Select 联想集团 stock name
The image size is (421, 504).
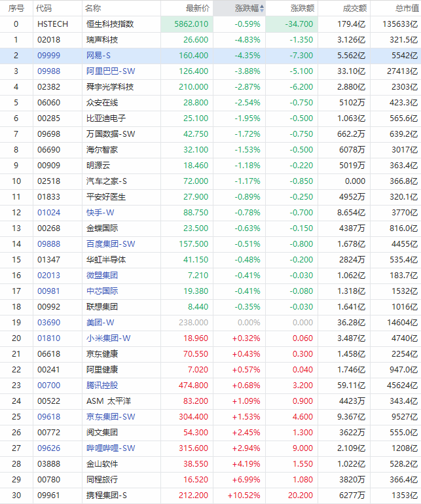tap(102, 307)
